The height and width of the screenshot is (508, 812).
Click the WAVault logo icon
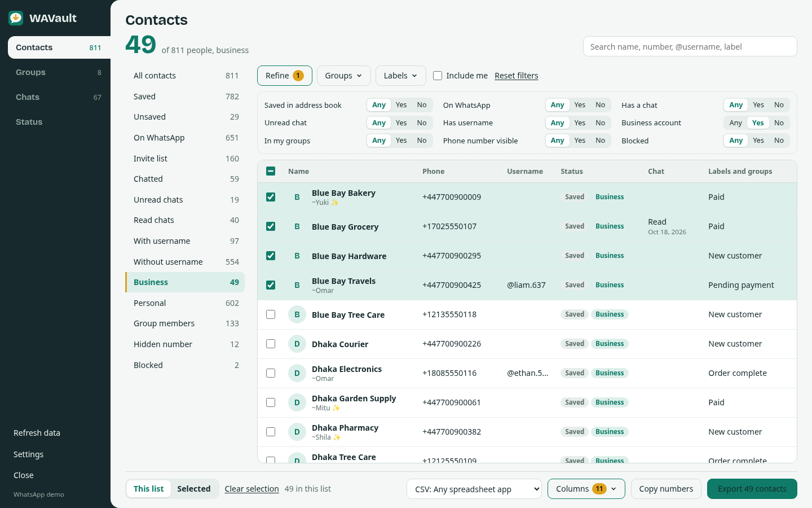point(16,18)
